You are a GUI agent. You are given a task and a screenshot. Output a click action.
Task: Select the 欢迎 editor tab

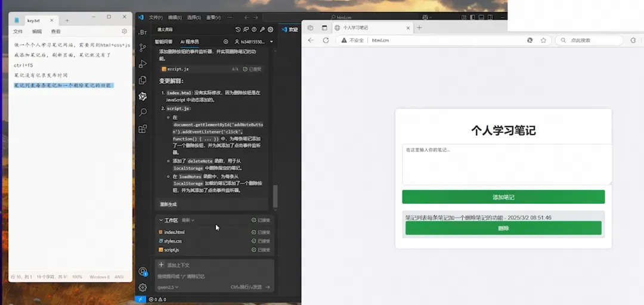290,30
